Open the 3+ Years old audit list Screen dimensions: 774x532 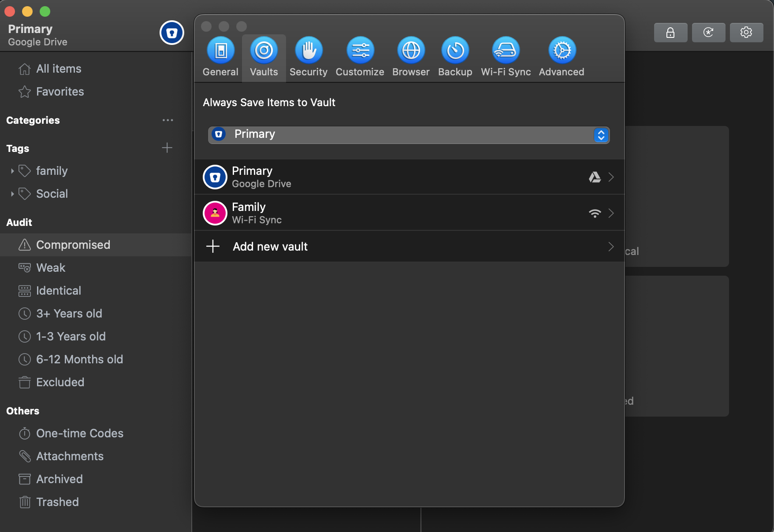click(96, 314)
